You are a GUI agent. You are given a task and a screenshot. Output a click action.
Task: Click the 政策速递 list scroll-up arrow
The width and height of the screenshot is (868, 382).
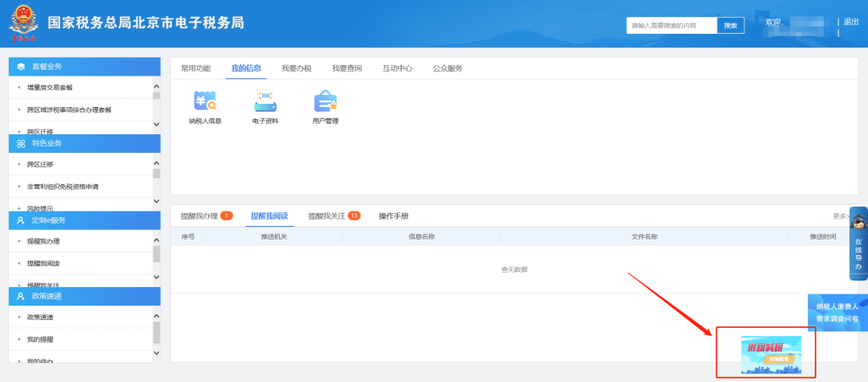156,316
